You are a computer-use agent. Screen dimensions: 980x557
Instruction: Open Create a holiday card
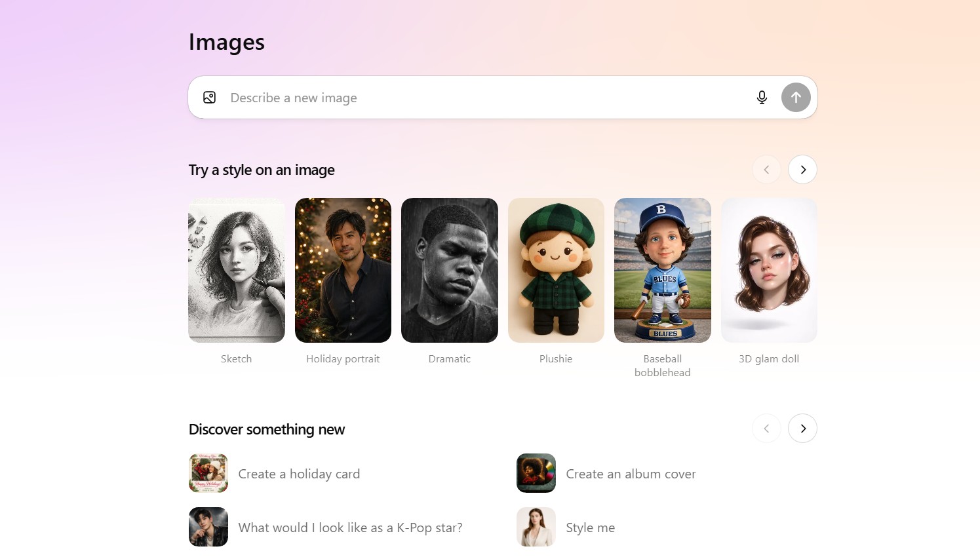click(x=299, y=473)
